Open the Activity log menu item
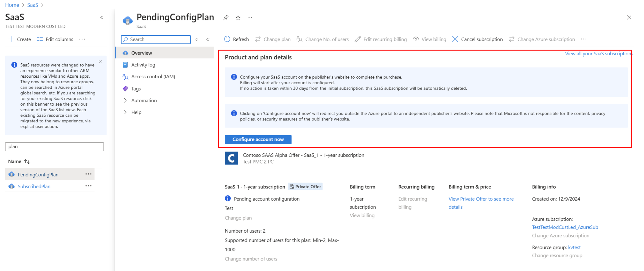The height and width of the screenshot is (271, 644). click(x=143, y=65)
